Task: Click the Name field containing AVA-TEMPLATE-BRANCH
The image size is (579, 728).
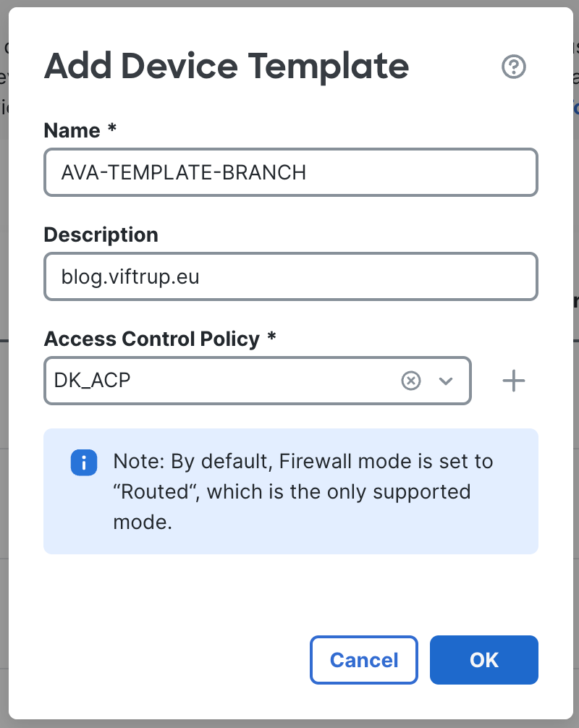Action: [x=289, y=172]
